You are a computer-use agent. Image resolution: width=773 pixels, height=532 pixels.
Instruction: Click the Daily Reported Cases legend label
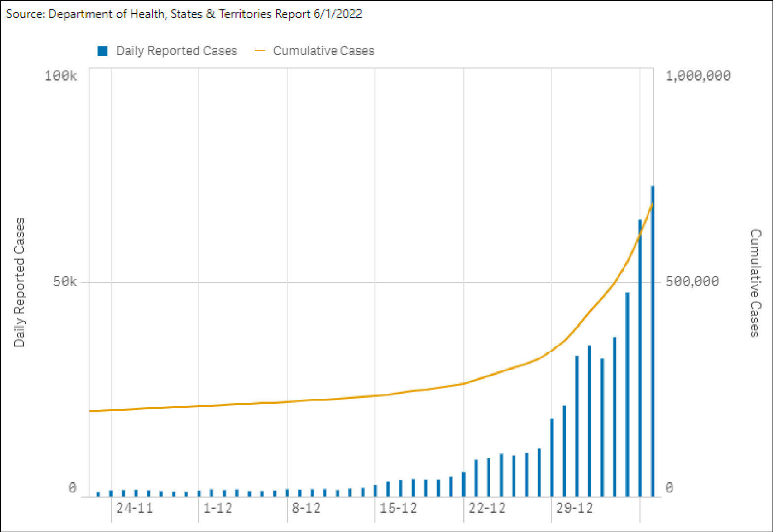(x=176, y=51)
